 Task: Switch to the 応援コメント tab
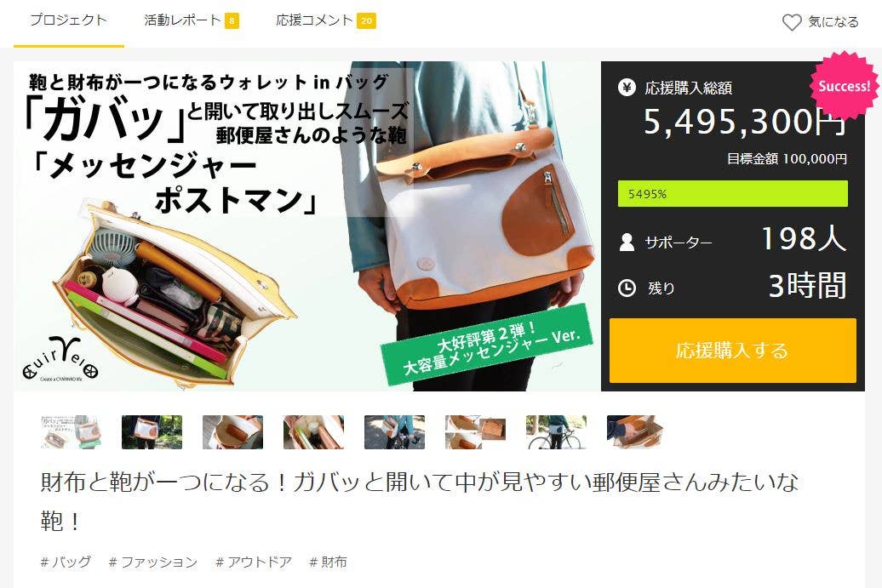(x=314, y=20)
